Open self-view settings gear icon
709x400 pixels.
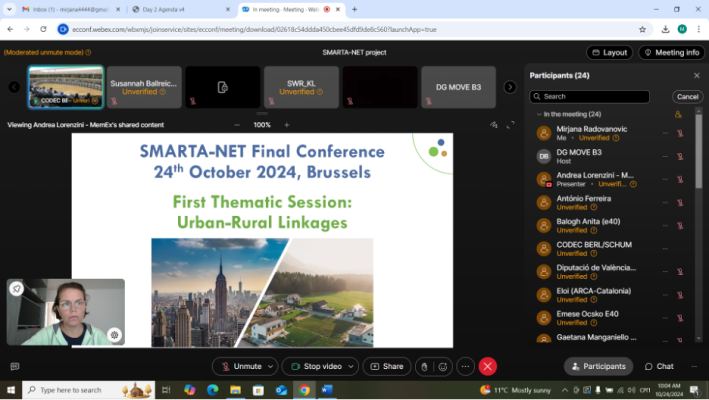114,335
